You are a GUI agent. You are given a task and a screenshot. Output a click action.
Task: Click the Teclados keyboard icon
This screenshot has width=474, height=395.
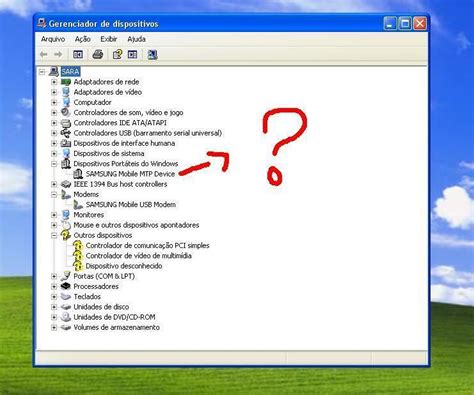[x=66, y=297]
